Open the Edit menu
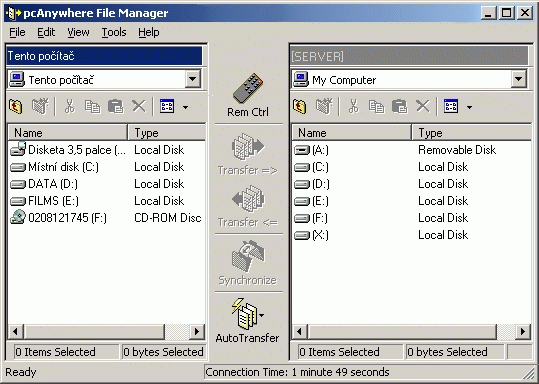539x384 pixels. tap(46, 32)
